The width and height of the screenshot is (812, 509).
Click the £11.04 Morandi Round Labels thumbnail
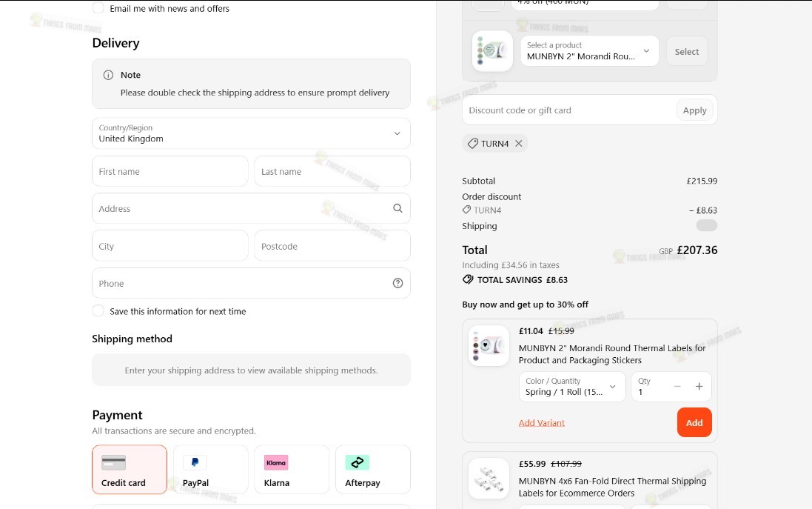(489, 346)
